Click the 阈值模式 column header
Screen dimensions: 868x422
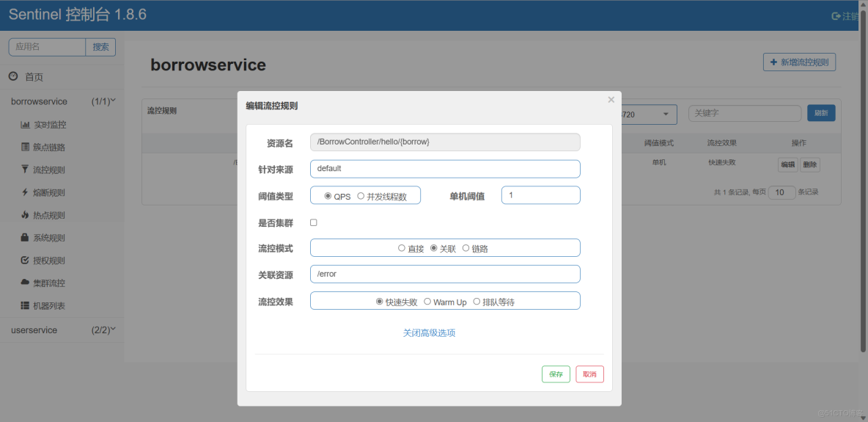point(659,143)
